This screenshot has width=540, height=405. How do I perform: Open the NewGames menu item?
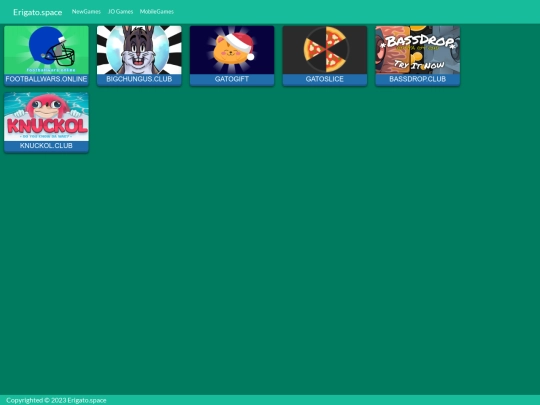pos(86,11)
